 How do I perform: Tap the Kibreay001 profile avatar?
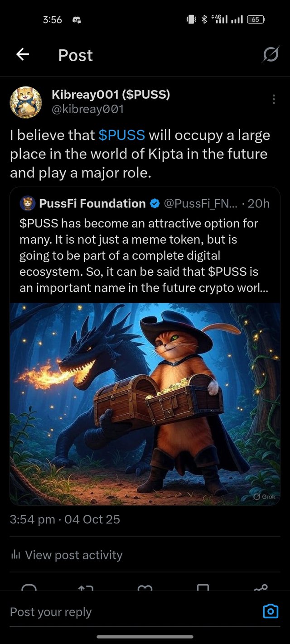tap(26, 102)
